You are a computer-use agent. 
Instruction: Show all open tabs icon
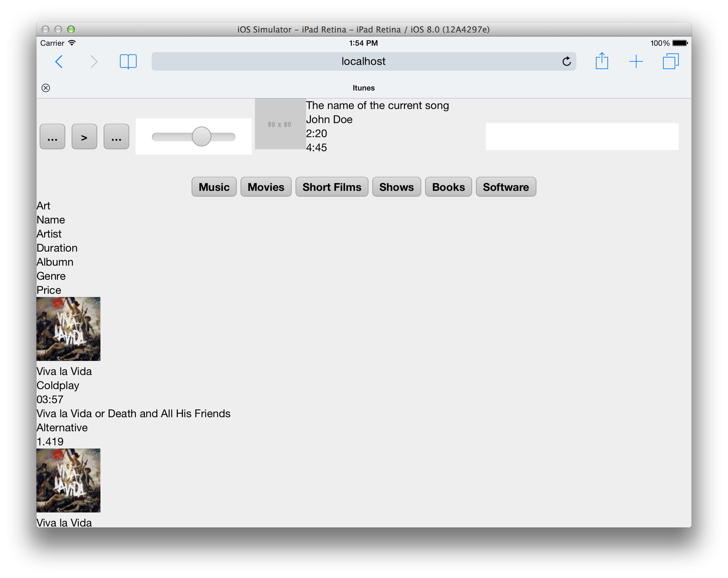[670, 62]
